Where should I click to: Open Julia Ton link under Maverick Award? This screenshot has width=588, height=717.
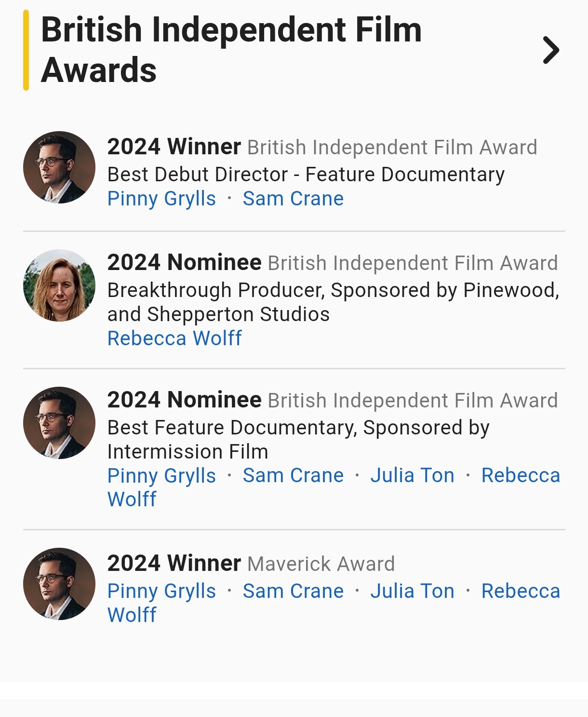tap(412, 591)
